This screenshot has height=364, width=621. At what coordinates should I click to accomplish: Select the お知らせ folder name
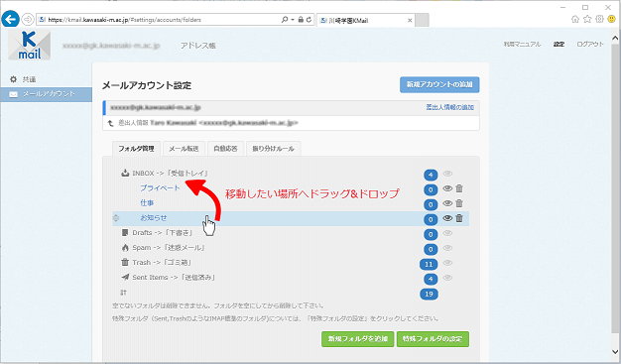click(154, 218)
